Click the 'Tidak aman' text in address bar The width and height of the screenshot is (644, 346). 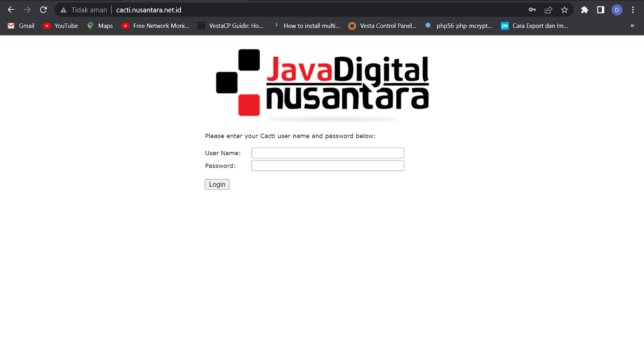[x=89, y=10]
